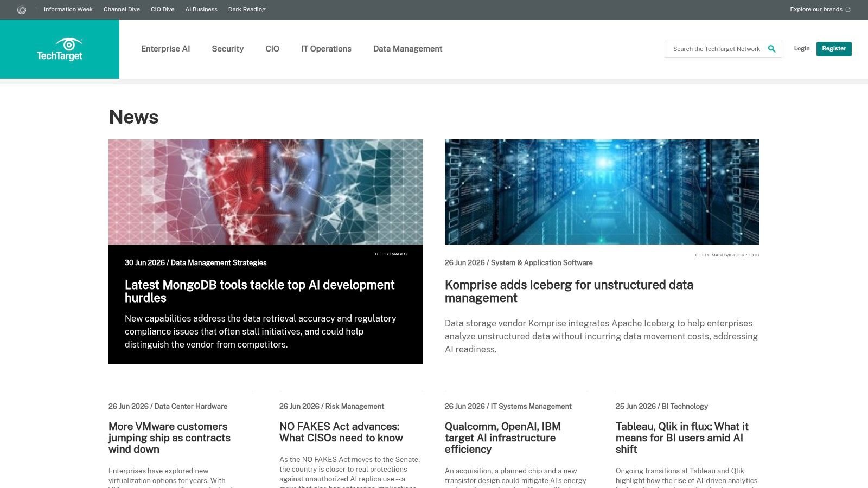The width and height of the screenshot is (868, 488).
Task: Open Information Week in top bar
Action: [68, 9]
